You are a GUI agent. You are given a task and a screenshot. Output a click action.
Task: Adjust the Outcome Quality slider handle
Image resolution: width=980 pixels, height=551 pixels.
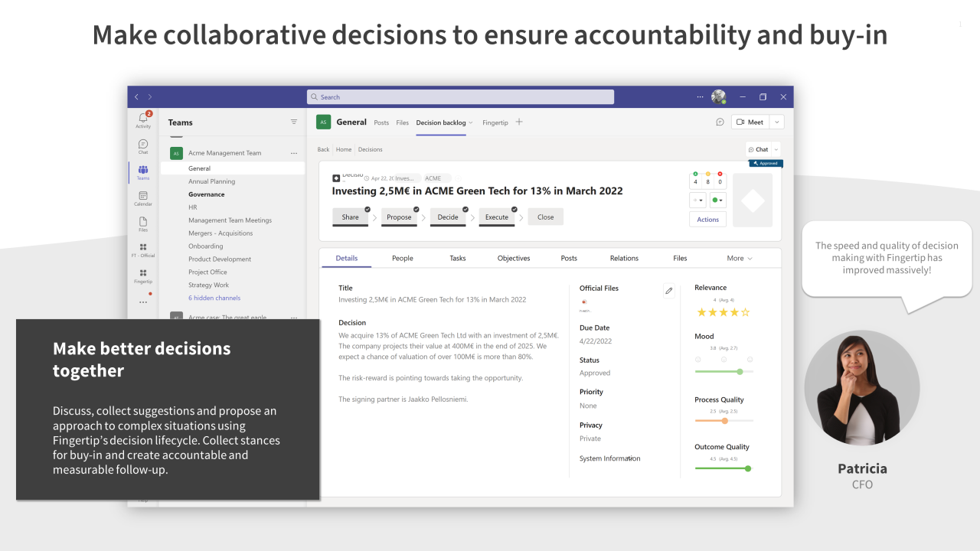pos(748,468)
